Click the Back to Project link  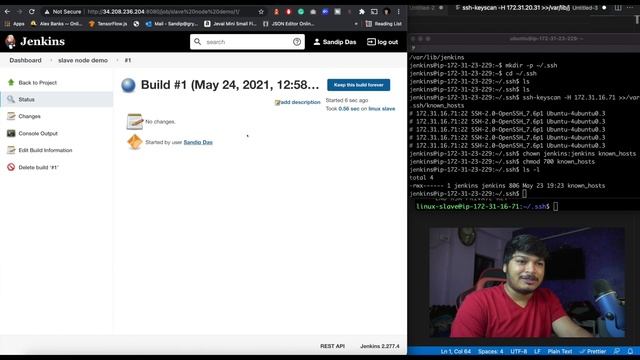[38, 82]
